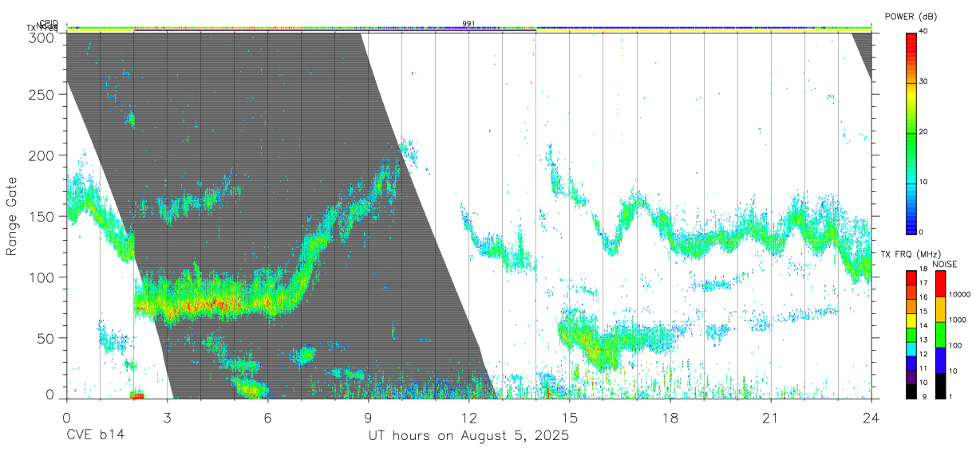Click the 150 tick label on the Range Gate axis
The image size is (980, 452).
(x=41, y=217)
